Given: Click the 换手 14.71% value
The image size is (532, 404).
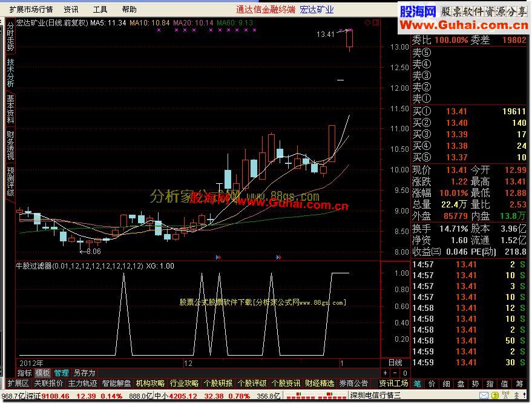Looking at the screenshot, I should (x=454, y=229).
